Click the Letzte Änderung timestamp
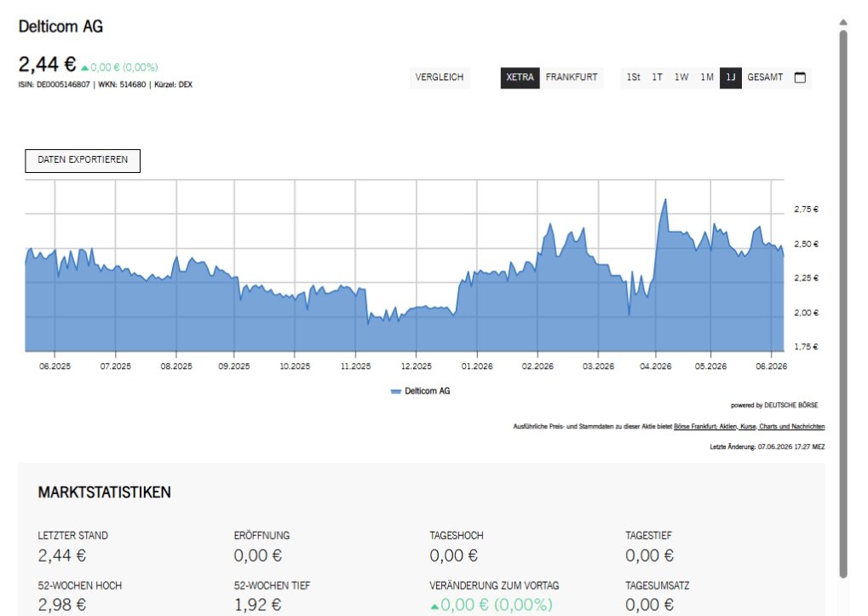Viewport: 868px width, 616px height. pos(767,446)
